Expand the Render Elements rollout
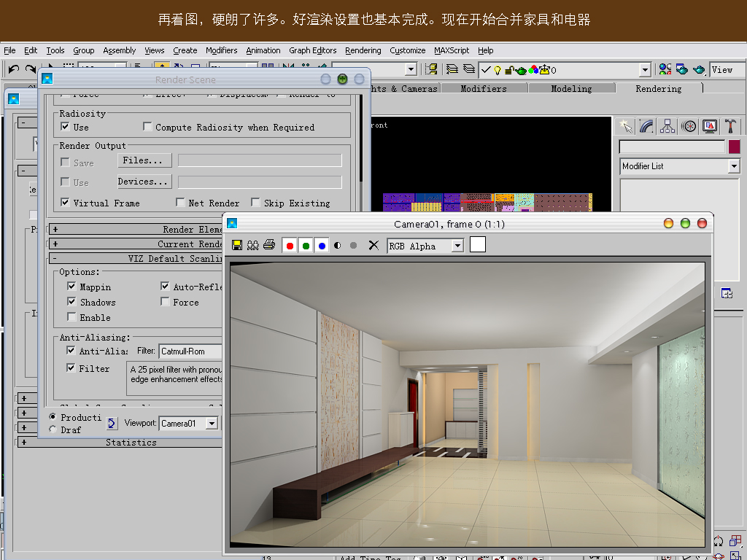Image resolution: width=747 pixels, height=560 pixels. pos(136,230)
